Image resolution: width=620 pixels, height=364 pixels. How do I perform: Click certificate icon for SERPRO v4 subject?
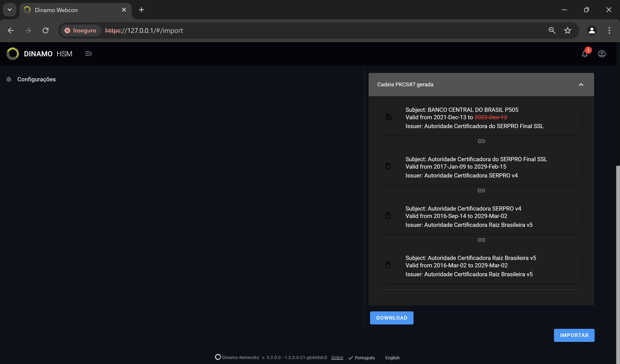tap(388, 216)
